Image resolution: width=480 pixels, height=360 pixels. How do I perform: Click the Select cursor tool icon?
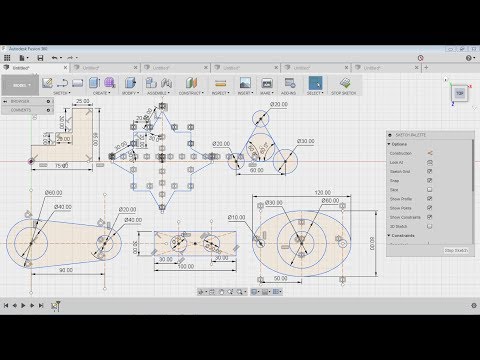(315, 83)
